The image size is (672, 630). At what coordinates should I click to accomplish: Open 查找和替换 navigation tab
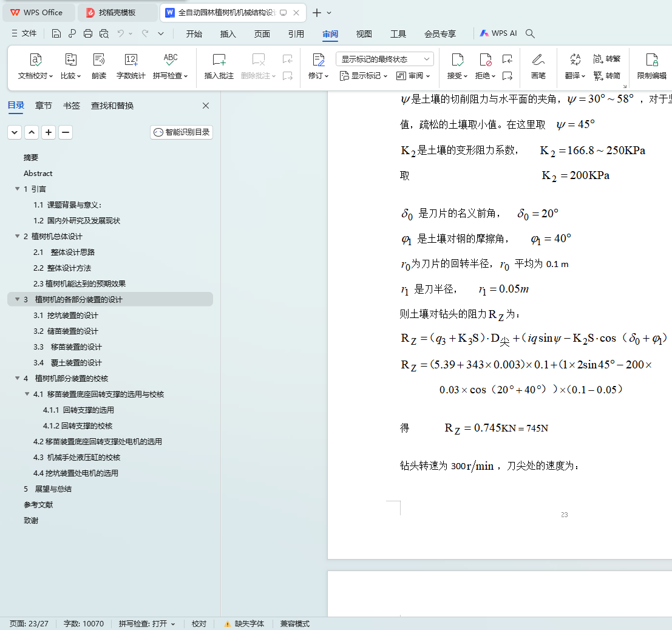(112, 106)
